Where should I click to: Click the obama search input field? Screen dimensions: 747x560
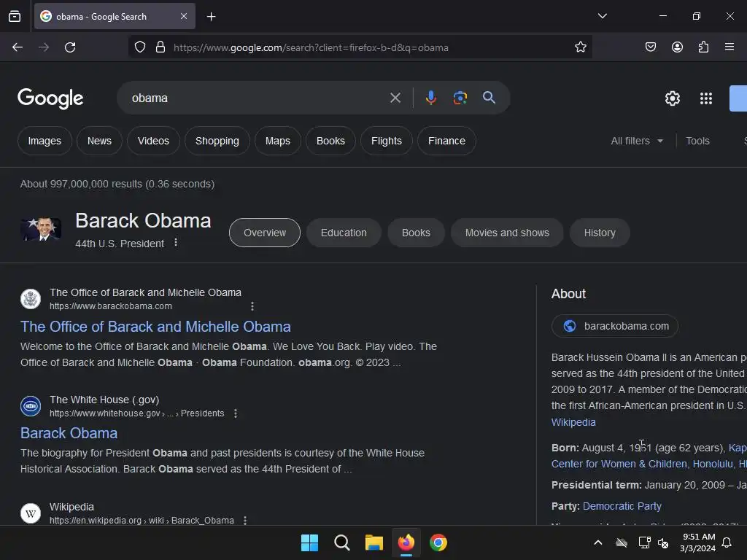pos(258,98)
